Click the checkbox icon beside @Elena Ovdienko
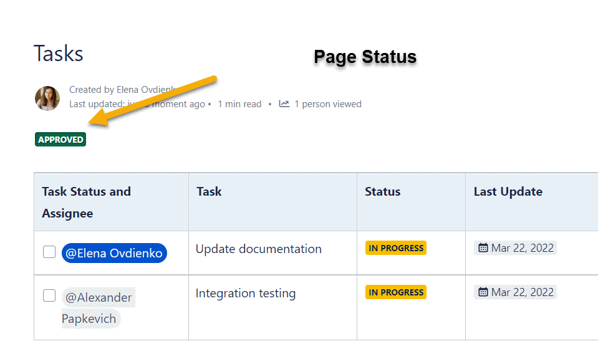598x364 pixels. tap(49, 252)
